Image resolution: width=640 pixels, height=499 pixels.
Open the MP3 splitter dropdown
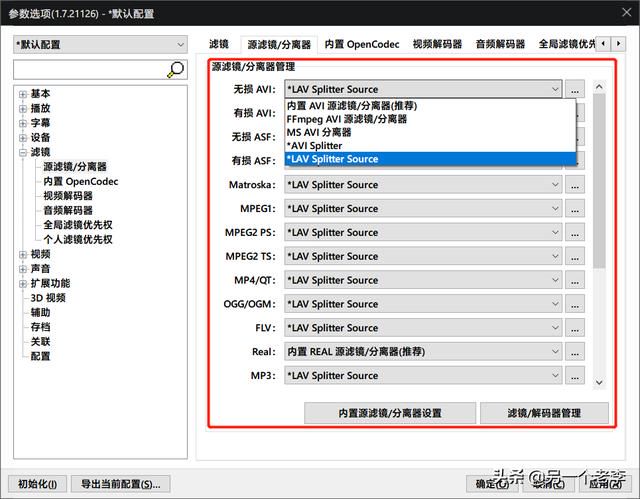(423, 376)
